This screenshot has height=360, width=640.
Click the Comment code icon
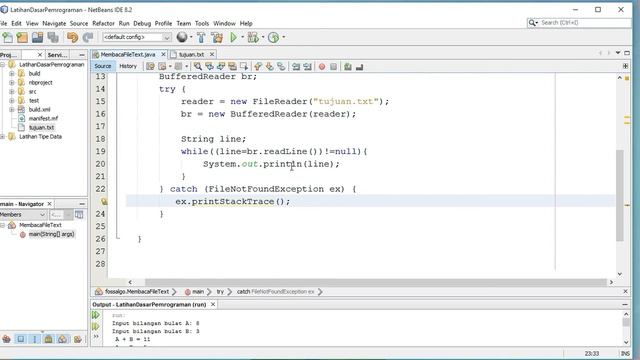[x=347, y=67]
